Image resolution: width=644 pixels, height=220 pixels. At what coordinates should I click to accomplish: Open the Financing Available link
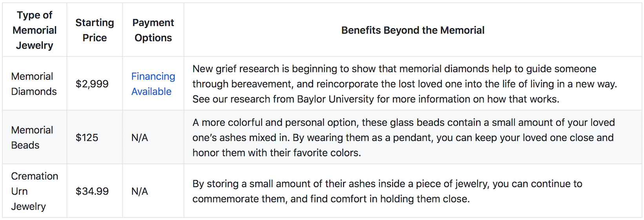[x=153, y=84]
